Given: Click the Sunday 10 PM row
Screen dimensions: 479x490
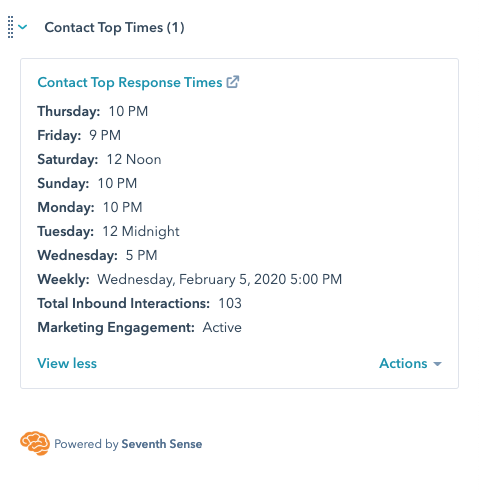Looking at the screenshot, I should click(x=87, y=183).
